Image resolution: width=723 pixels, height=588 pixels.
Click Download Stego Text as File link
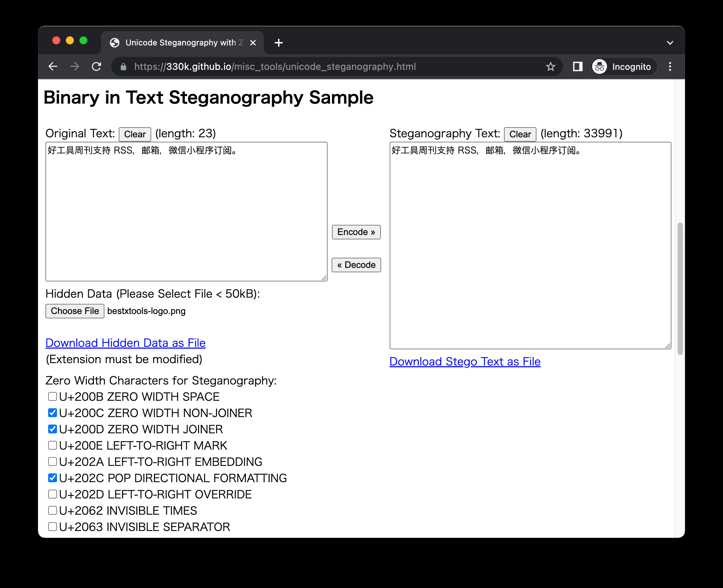point(465,361)
